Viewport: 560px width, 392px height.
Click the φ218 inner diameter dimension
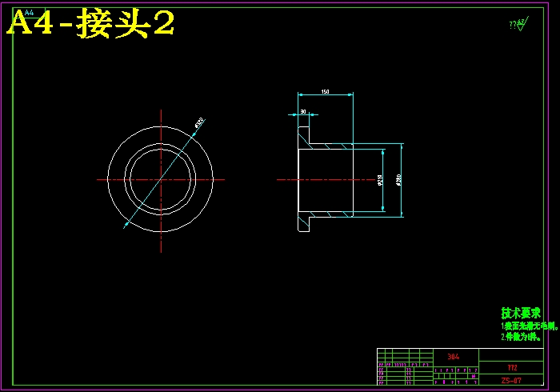[x=381, y=180]
